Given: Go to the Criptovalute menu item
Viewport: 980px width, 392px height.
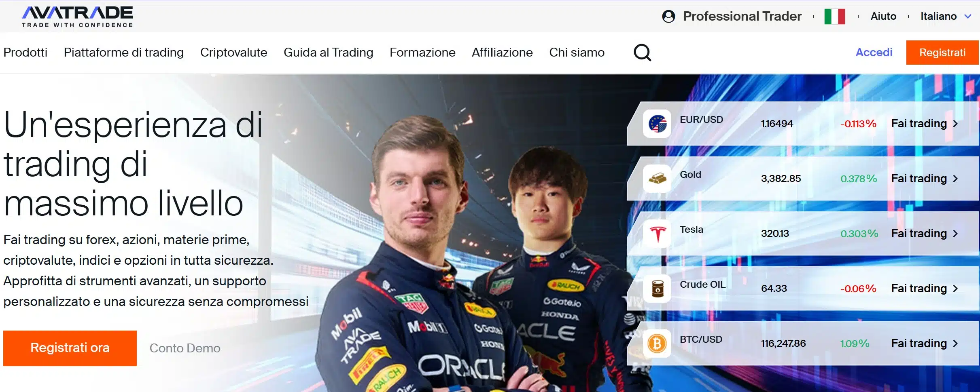Looking at the screenshot, I should tap(233, 53).
